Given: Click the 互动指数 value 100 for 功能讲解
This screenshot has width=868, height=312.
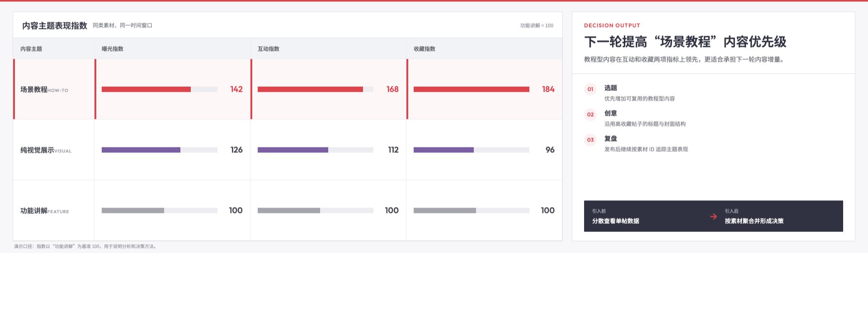Looking at the screenshot, I should (x=392, y=211).
